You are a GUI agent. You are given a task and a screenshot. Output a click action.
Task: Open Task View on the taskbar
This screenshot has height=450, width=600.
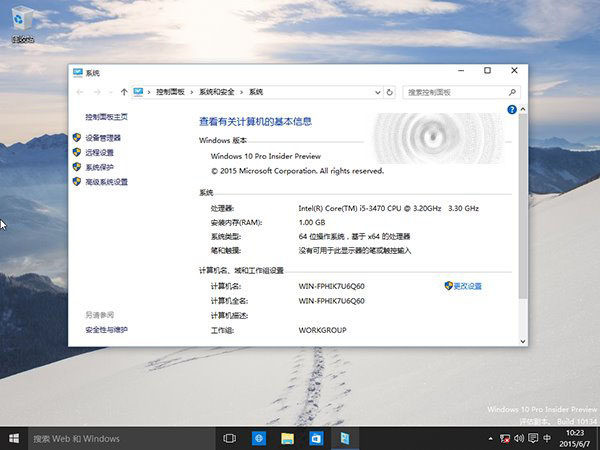click(x=230, y=438)
